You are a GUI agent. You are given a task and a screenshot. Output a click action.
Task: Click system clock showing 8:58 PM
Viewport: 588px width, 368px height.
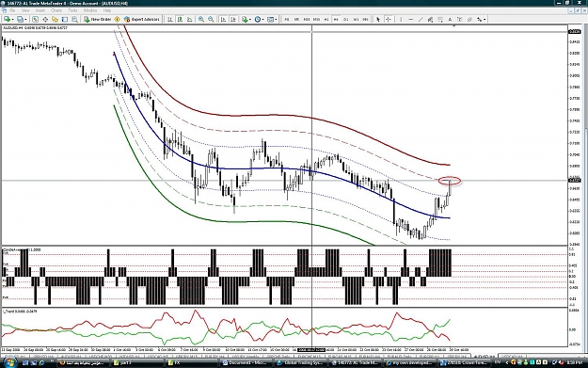pyautogui.click(x=575, y=362)
